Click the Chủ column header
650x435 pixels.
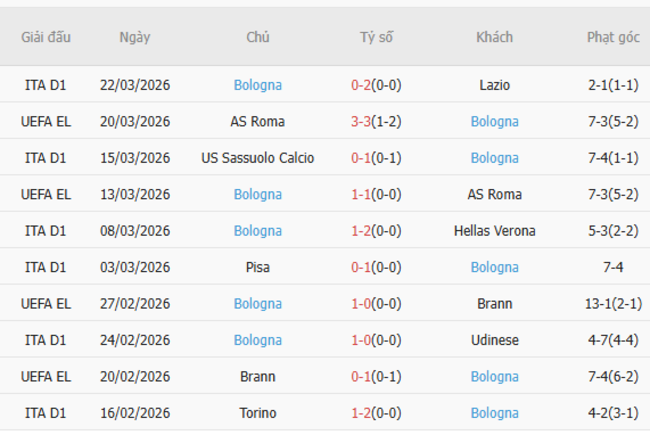pos(257,37)
